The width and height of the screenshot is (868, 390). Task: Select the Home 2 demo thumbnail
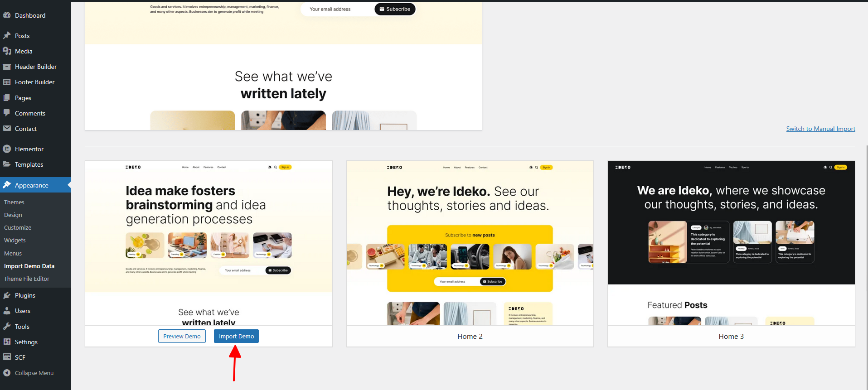[x=470, y=243]
